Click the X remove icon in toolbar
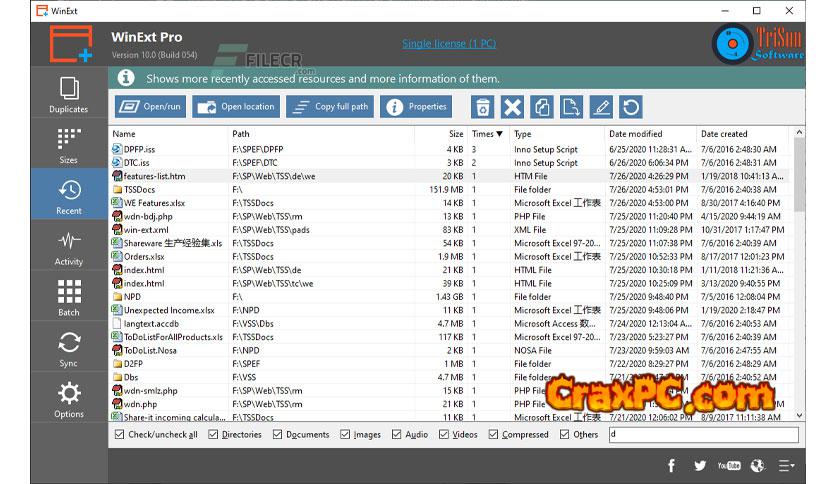 click(512, 107)
